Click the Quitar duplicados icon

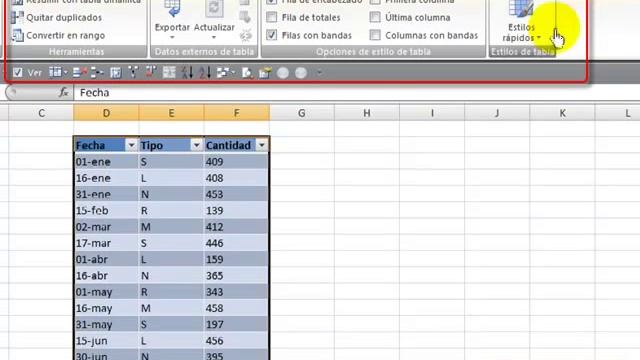pos(17,17)
